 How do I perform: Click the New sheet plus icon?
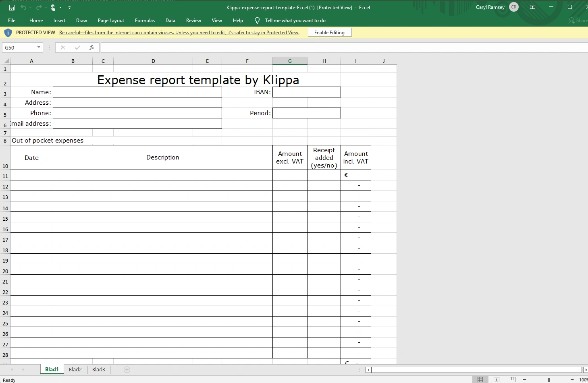[x=127, y=370]
